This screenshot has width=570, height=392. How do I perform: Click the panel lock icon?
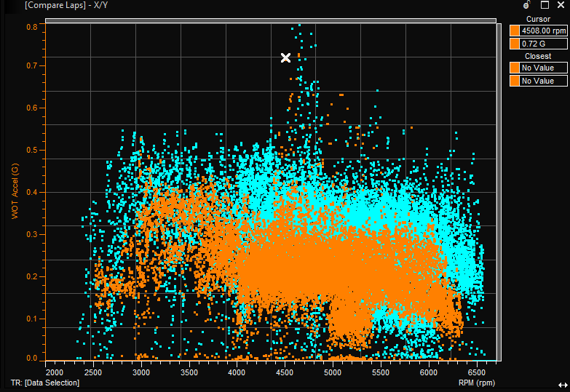click(x=527, y=4)
